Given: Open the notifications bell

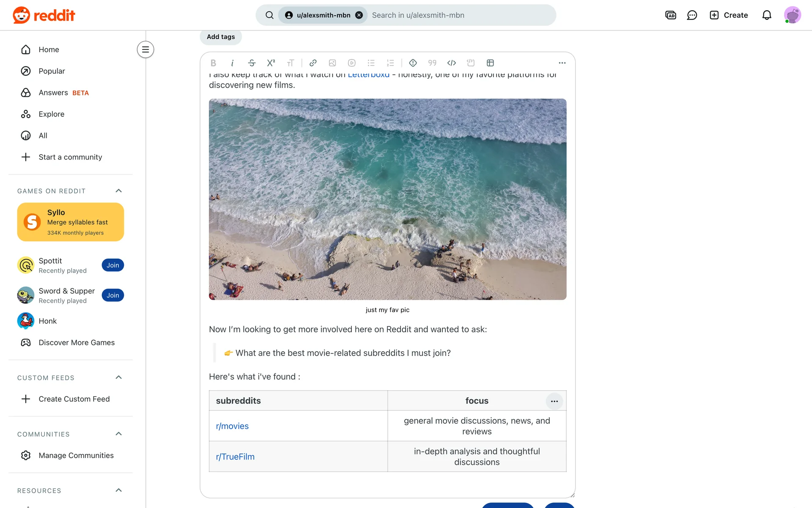Looking at the screenshot, I should [767, 15].
